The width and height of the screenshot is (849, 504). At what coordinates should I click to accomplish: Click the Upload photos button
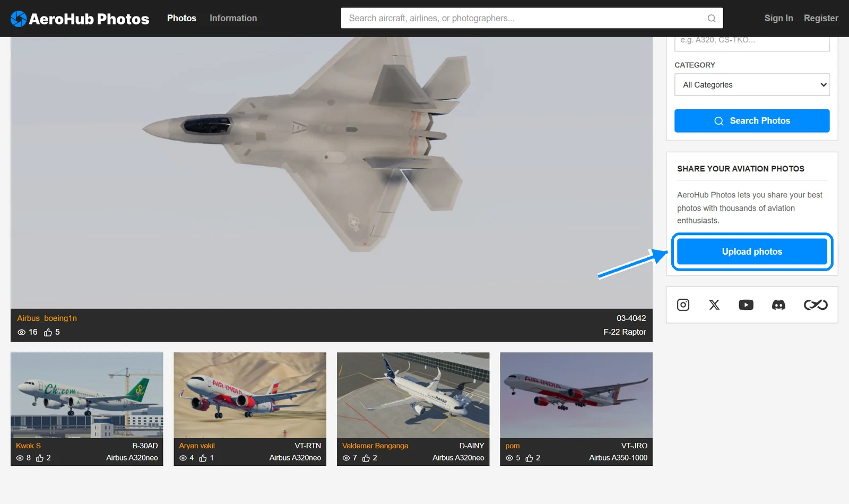pyautogui.click(x=752, y=251)
